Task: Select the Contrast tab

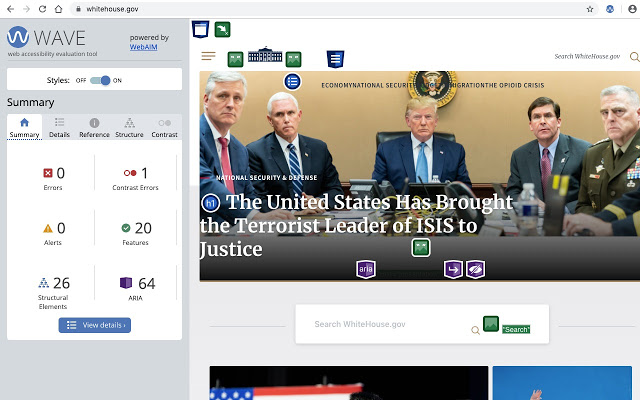Action: (x=164, y=127)
